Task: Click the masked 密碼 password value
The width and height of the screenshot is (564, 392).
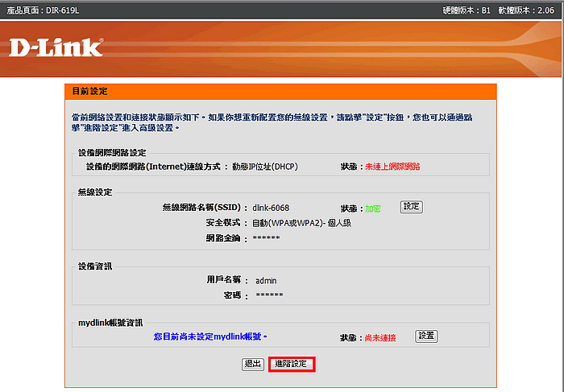Action: [269, 296]
